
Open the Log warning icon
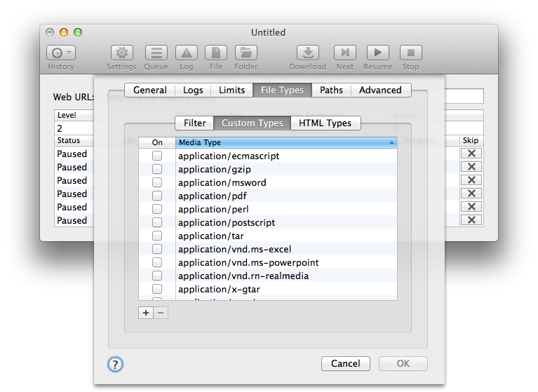[x=187, y=53]
